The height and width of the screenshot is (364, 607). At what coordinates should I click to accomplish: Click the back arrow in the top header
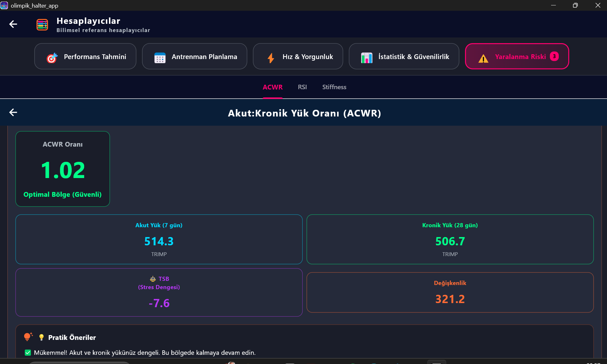(13, 24)
